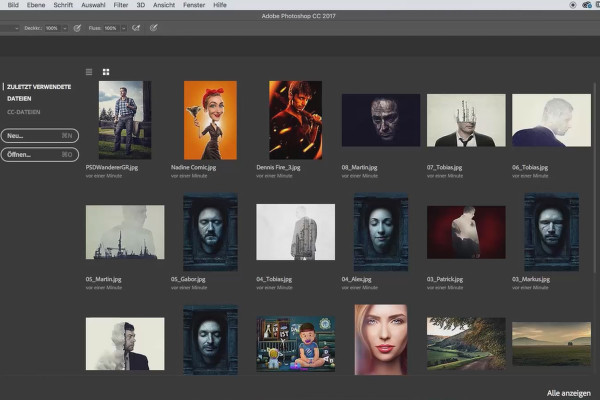The height and width of the screenshot is (400, 600).
Task: Select Zuletzt verwendete Dateien section
Action: click(39, 93)
